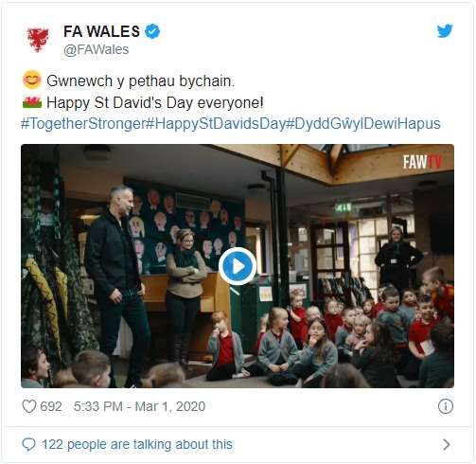Click the Welsh flag emoji
476x464 pixels.
32,102
